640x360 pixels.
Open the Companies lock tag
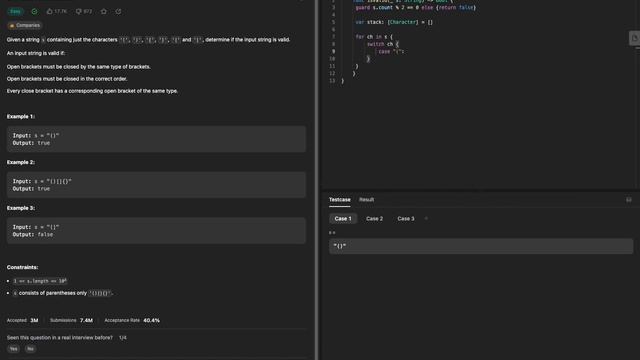click(25, 25)
